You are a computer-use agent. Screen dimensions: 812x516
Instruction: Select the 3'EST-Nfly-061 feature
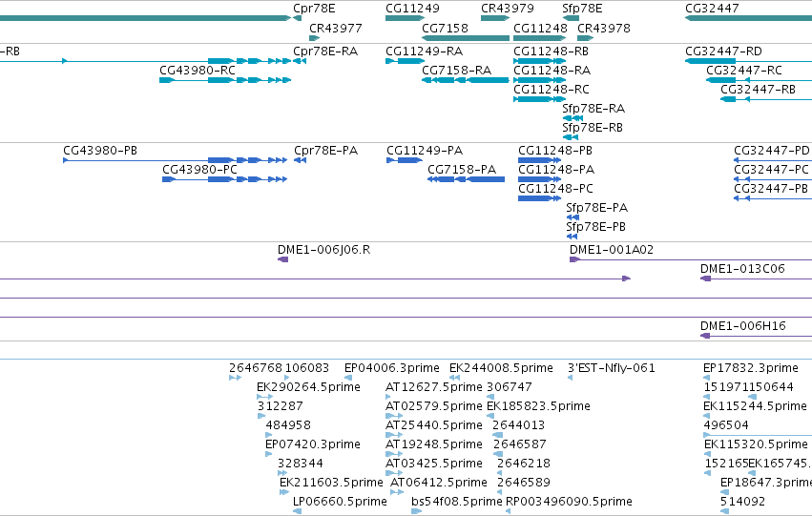(571, 378)
